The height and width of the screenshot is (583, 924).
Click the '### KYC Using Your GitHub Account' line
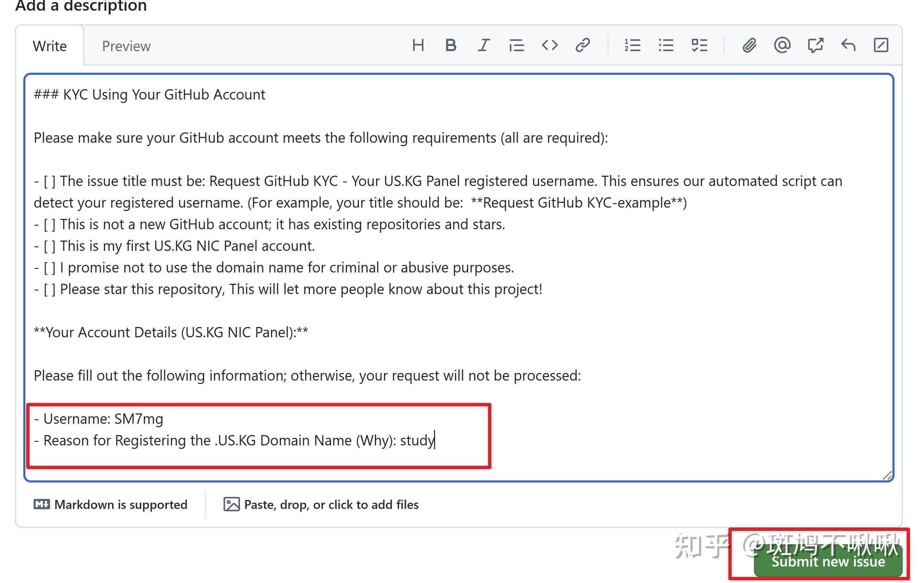coord(149,94)
